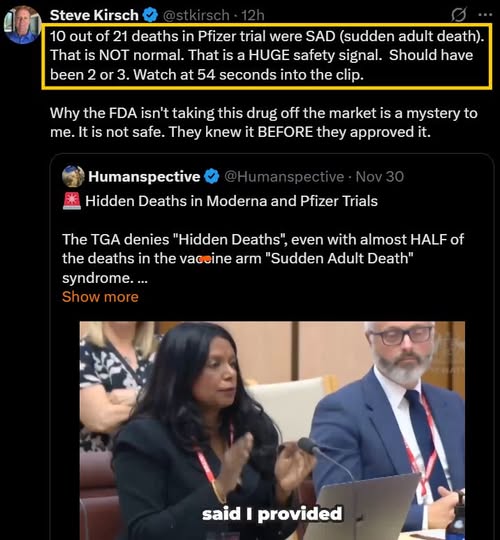
Task: Expand quoted post with Show more
Action: click(100, 297)
